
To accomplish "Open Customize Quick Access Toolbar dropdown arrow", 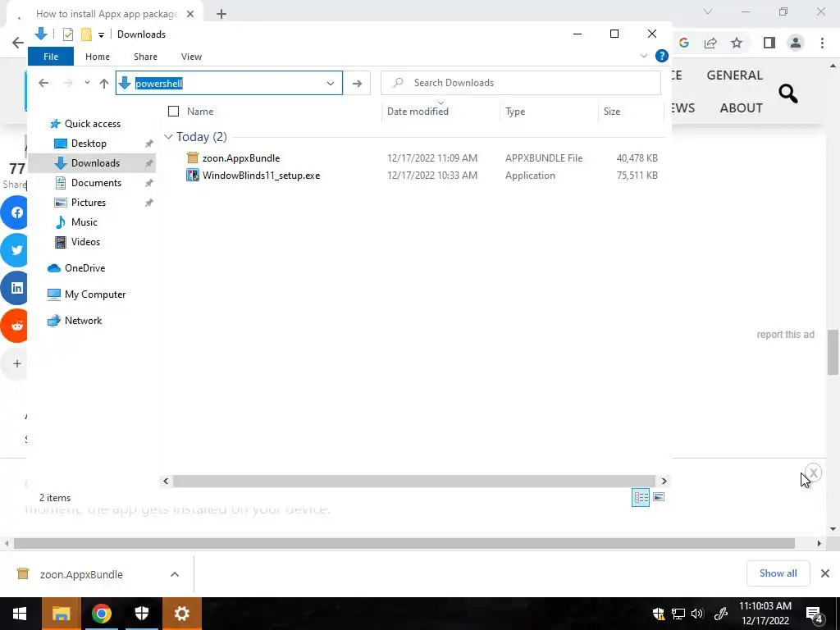I will tap(101, 35).
